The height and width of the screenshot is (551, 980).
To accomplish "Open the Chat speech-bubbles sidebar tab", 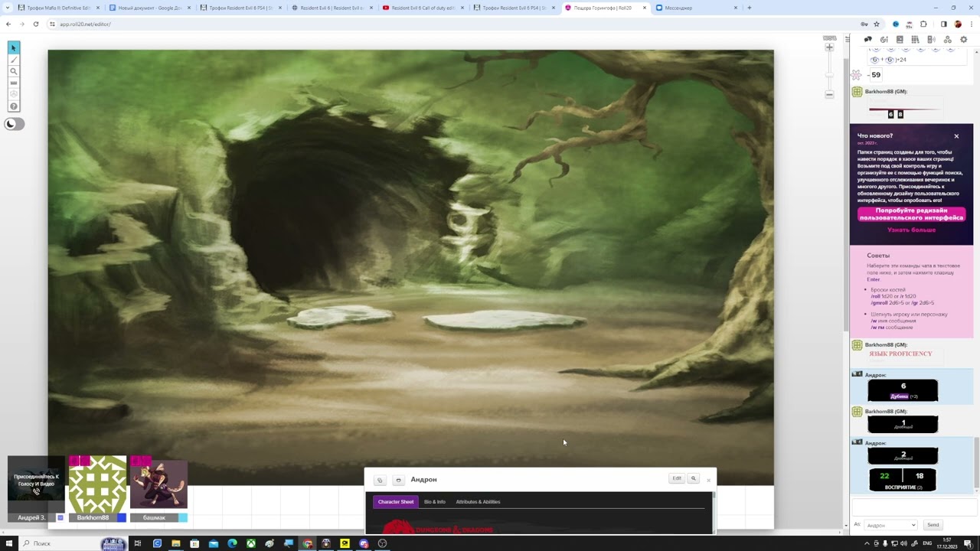I will (x=867, y=40).
